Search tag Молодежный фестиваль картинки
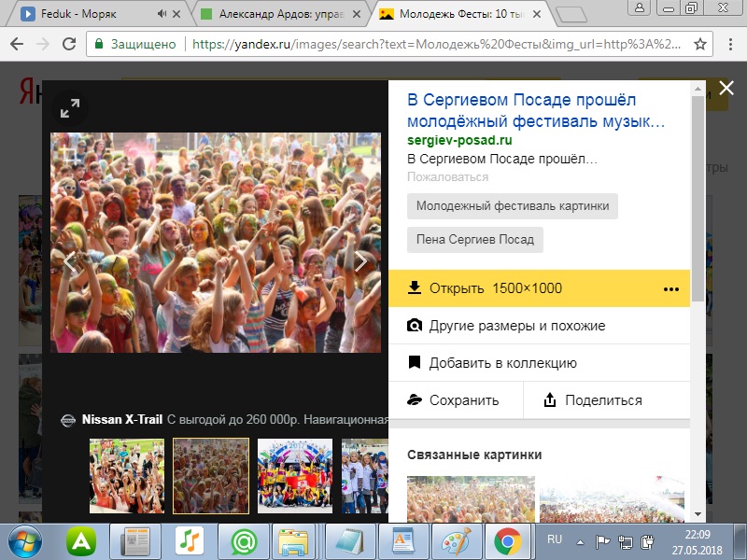 coord(513,206)
